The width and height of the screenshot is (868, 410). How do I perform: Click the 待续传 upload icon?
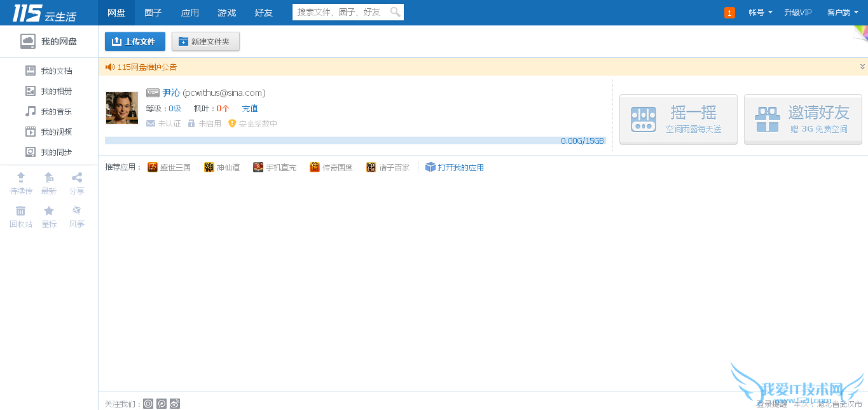21,183
